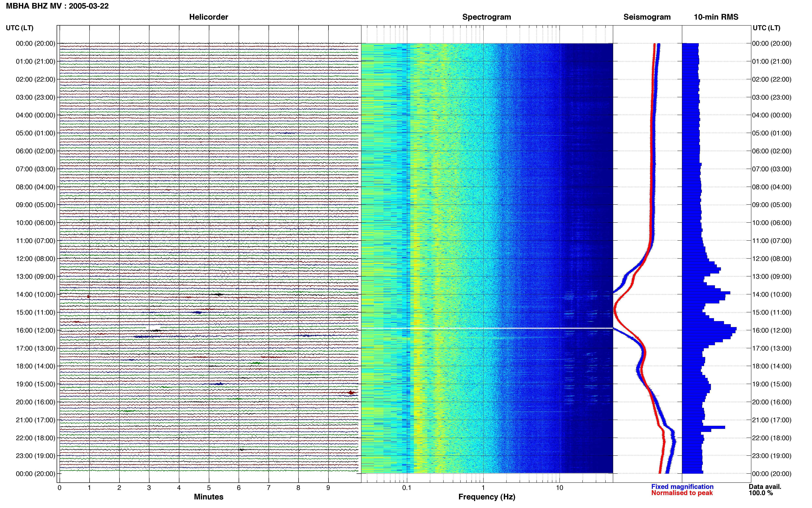Click left time label '12:00 (08:00)'

coord(36,259)
